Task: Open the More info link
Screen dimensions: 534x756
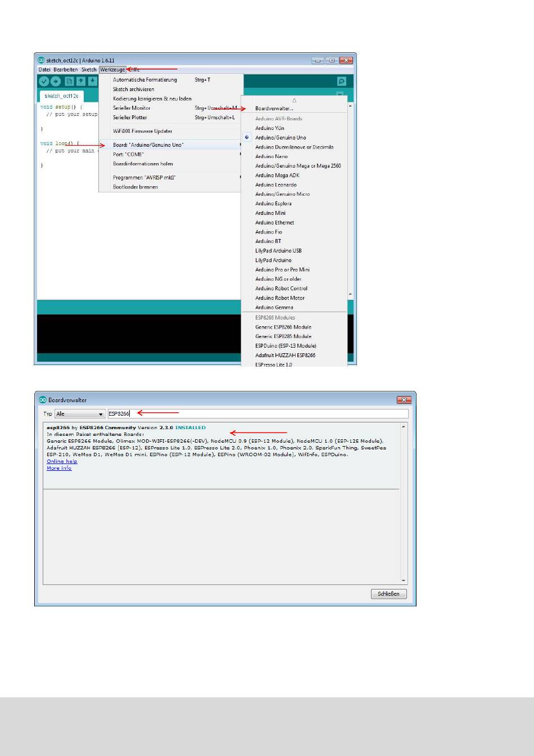Action: 59,468
